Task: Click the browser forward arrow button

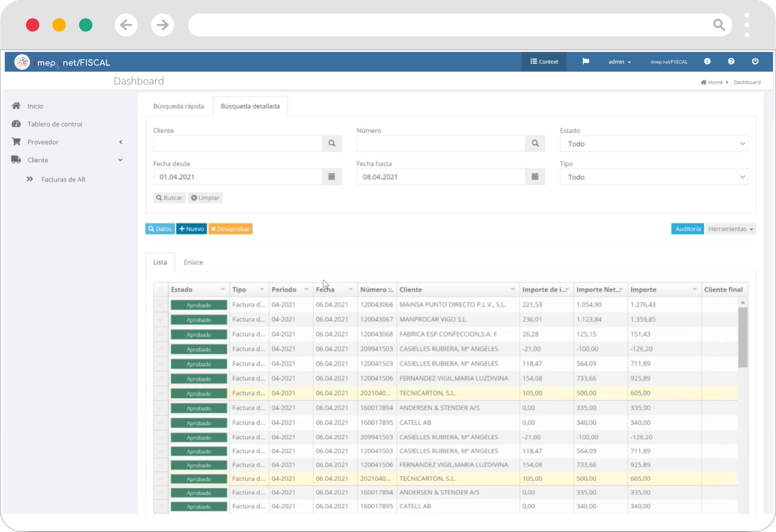Action: pos(163,25)
